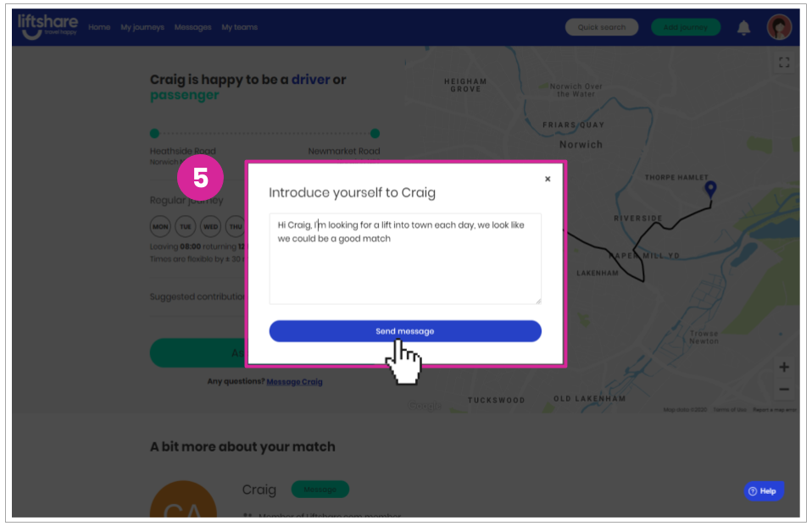Viewport: 812px width, 526px height.
Task: Toggle the MON day circle
Action: [160, 226]
